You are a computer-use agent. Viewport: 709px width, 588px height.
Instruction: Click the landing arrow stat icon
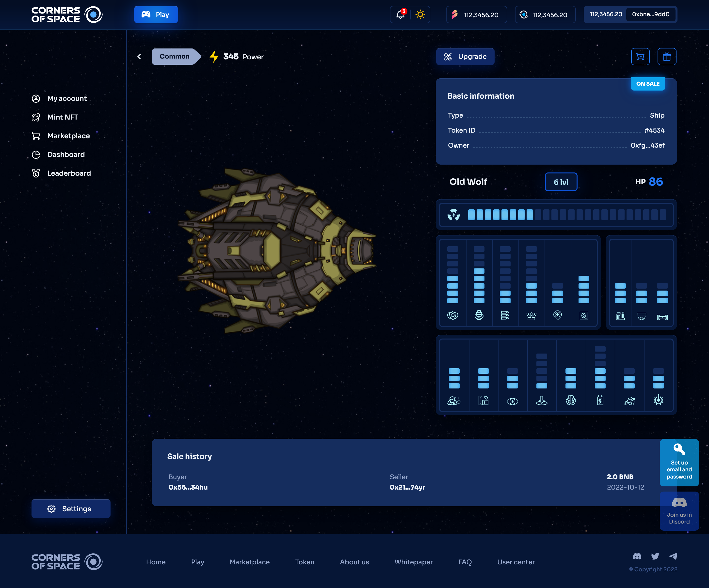tap(542, 401)
